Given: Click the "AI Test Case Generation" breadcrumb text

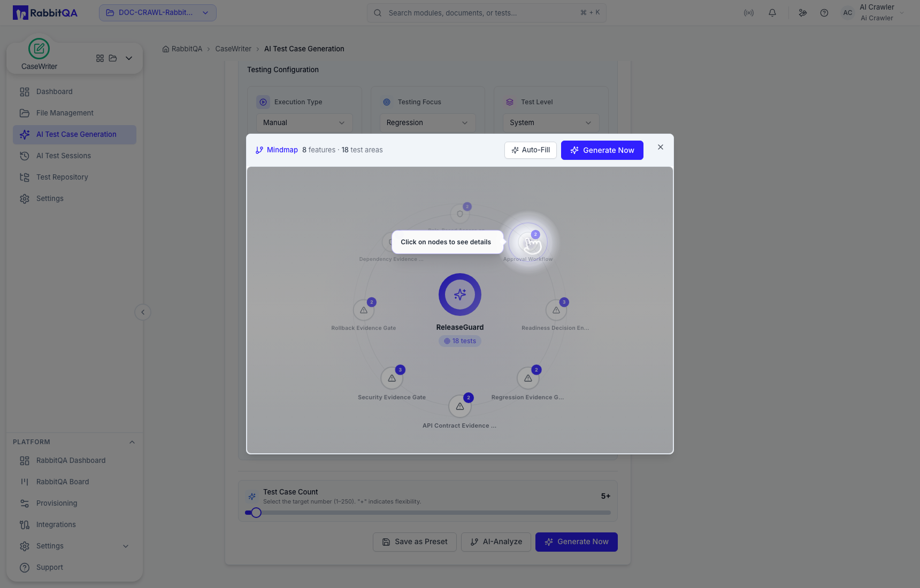Looking at the screenshot, I should point(304,49).
